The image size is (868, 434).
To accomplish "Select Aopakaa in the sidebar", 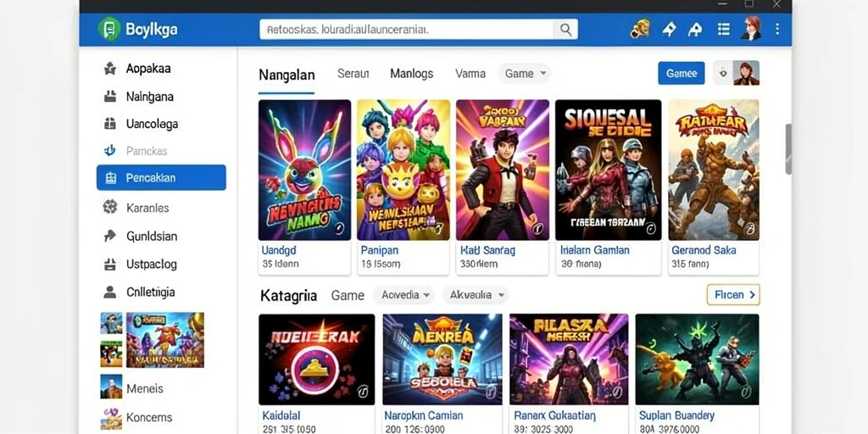I will click(147, 69).
